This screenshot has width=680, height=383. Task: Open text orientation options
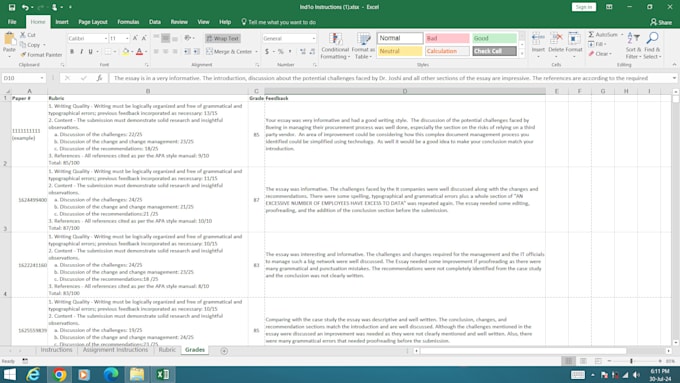(189, 38)
